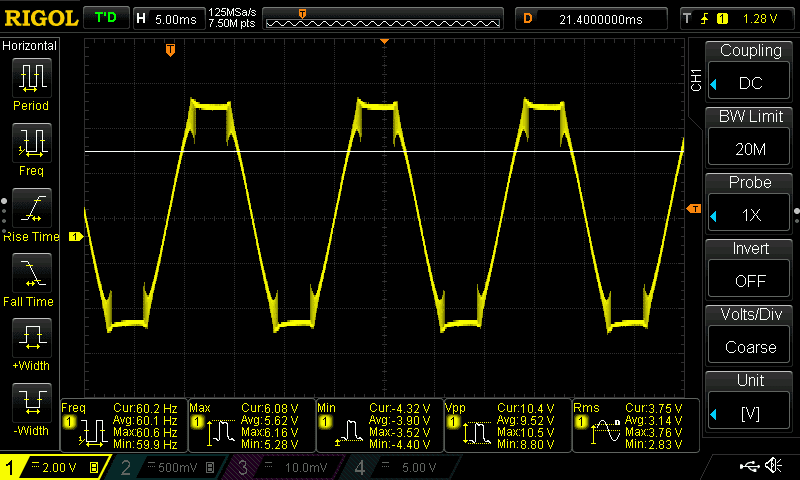Image resolution: width=800 pixels, height=480 pixels.
Task: Click the orange T marker in memory bar
Action: click(x=303, y=14)
